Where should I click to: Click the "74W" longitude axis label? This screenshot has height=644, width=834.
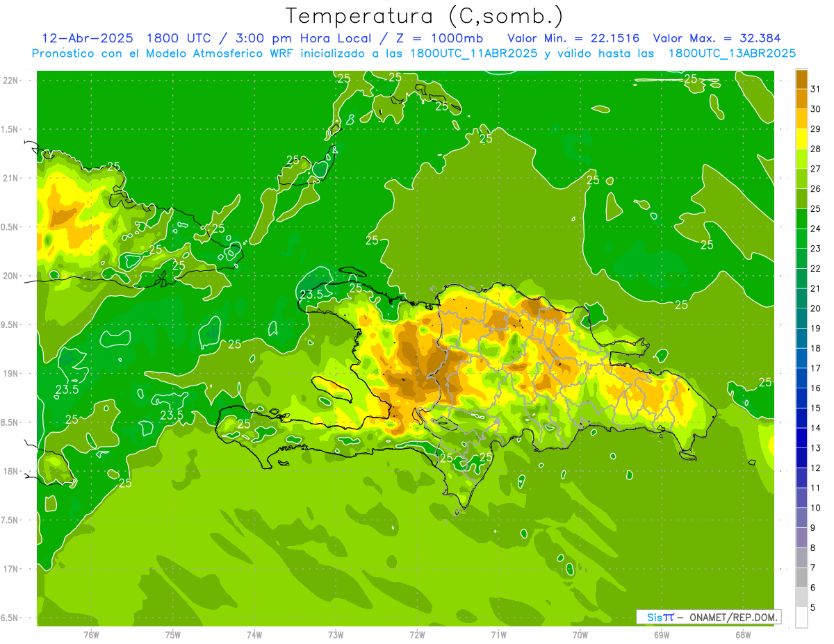[254, 635]
